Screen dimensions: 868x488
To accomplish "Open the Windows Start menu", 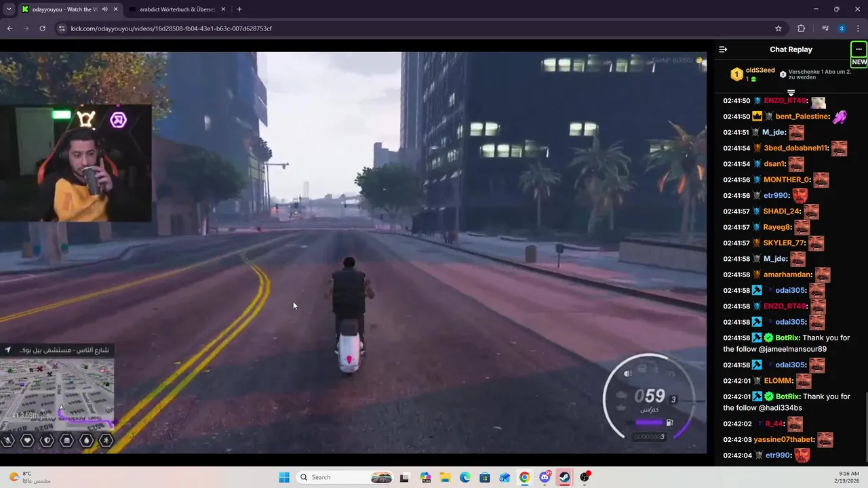I will click(284, 477).
